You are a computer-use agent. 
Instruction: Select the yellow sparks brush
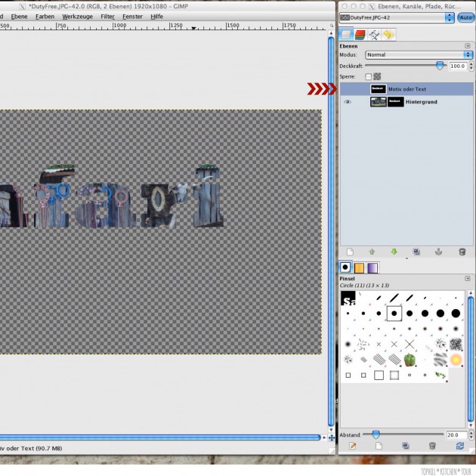[456, 360]
